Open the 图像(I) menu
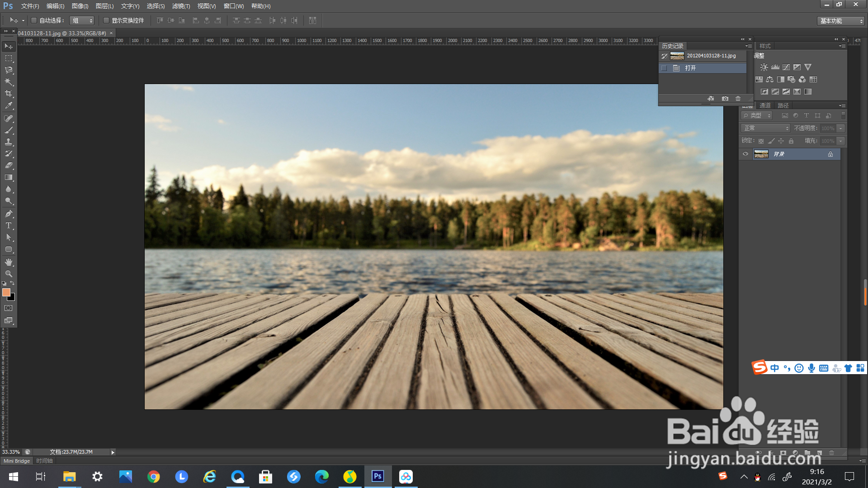Screen dimensions: 868x488 pyautogui.click(x=80, y=6)
